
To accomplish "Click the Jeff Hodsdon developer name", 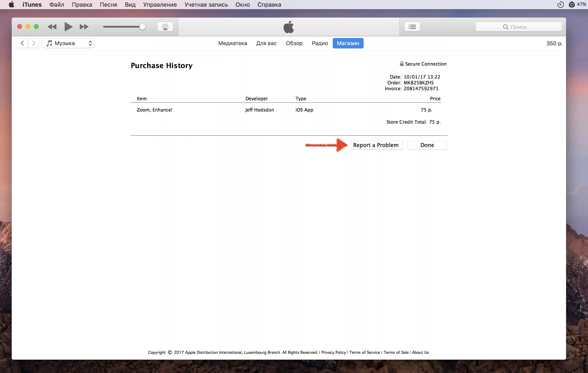I will pyautogui.click(x=260, y=110).
